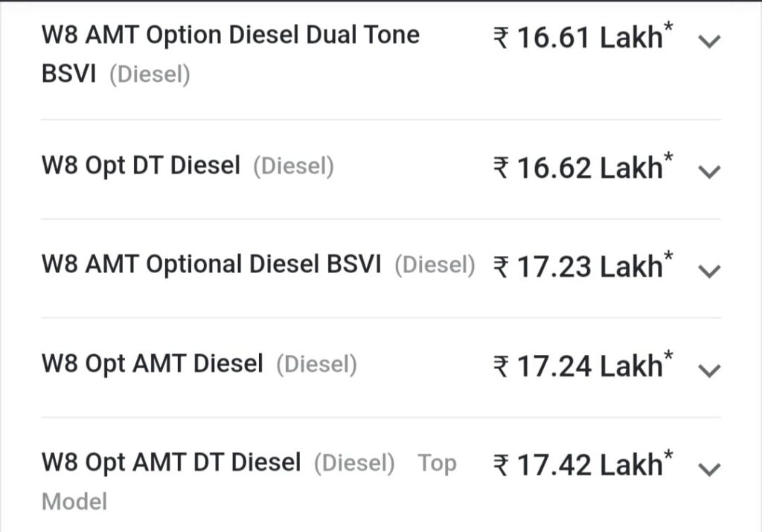The image size is (762, 532).
Task: Click the (Diesel) tag beside BSVI Dual Tone
Action: (150, 75)
